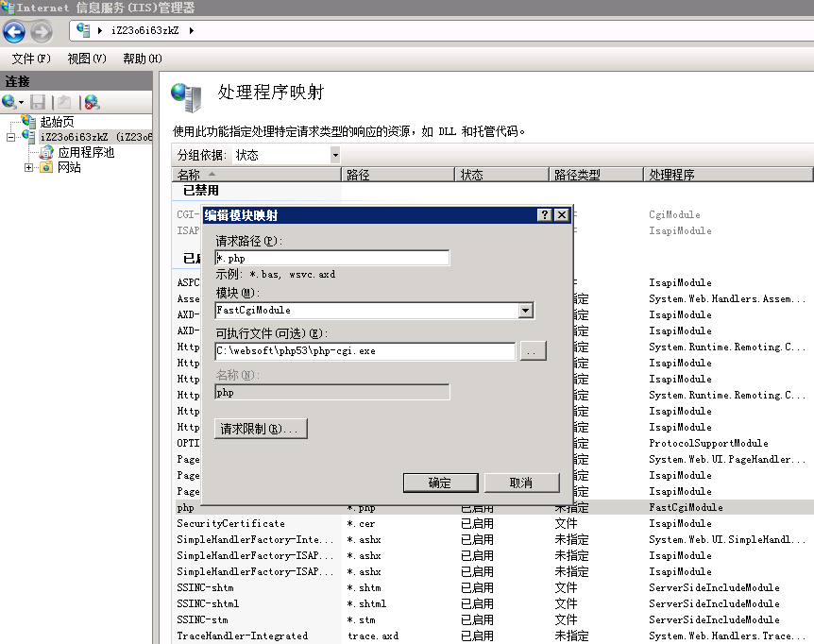Open the 帮助 menu

point(142,59)
